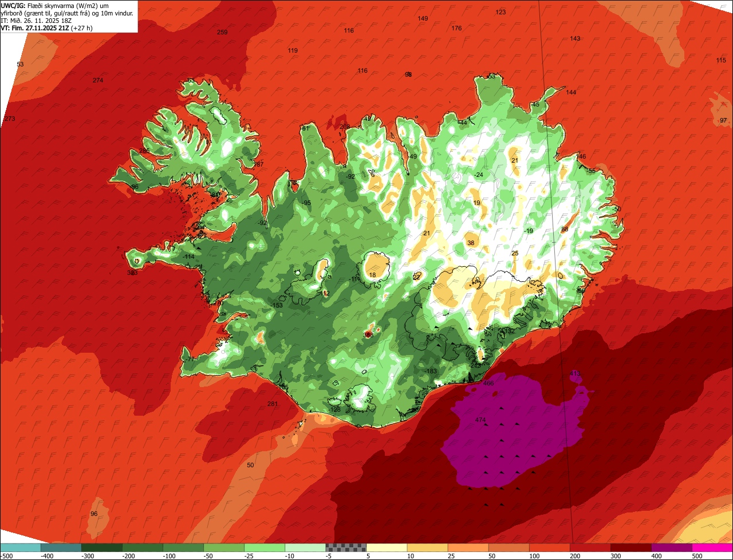The image size is (733, 560).
Task: Click the legend label 500
Action: coord(697,556)
